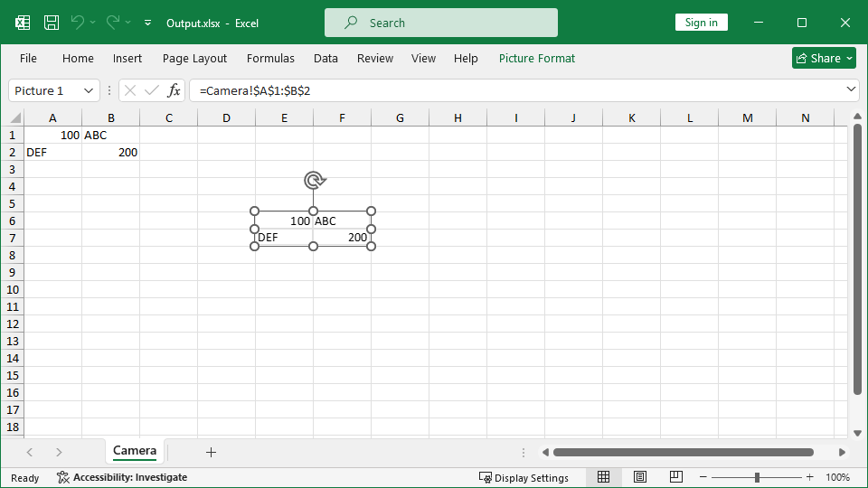Click the Insert Function fx icon
Viewport: 868px width, 488px height.
[x=174, y=90]
